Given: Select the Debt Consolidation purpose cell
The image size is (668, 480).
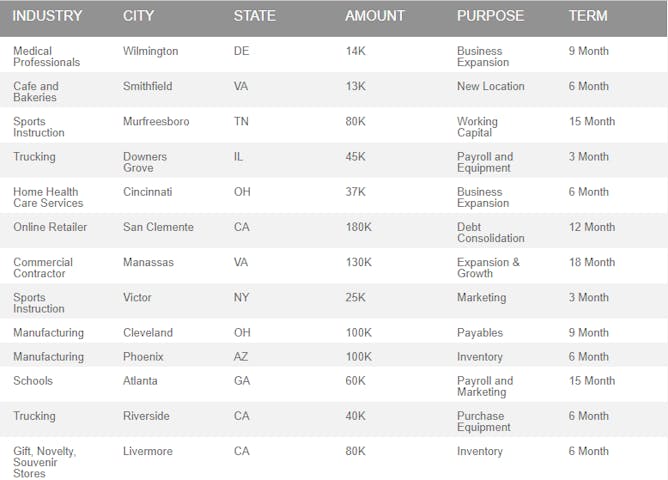Looking at the screenshot, I should (490, 233).
